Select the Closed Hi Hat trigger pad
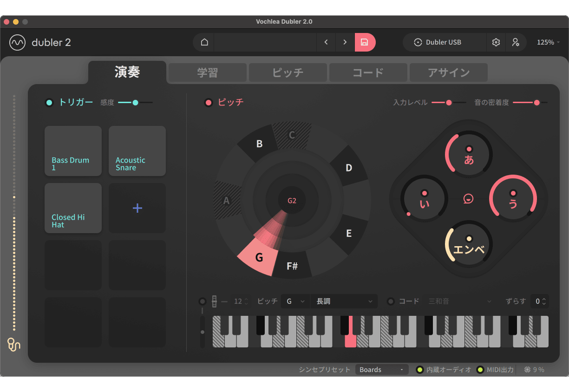Screen dimensions: 569x392 pyautogui.click(x=73, y=208)
